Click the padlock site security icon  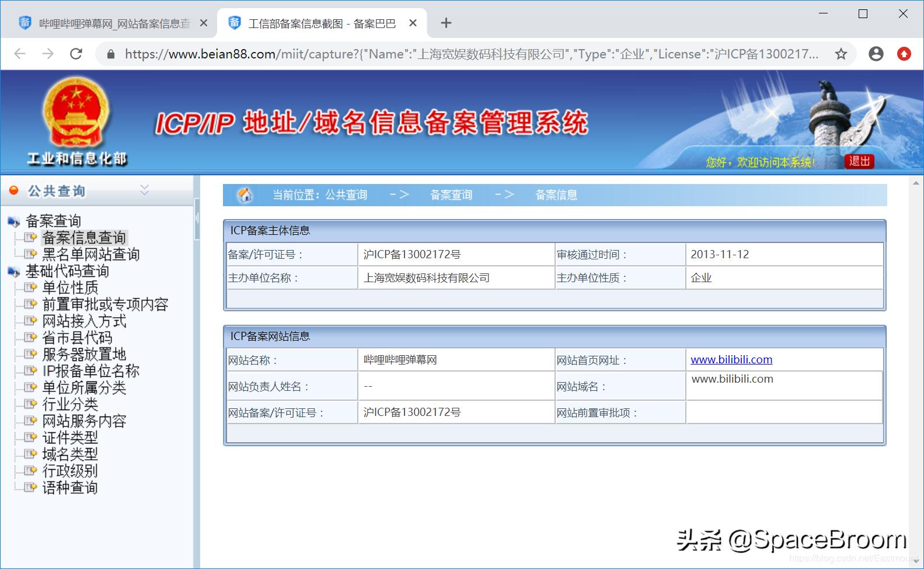[x=111, y=54]
